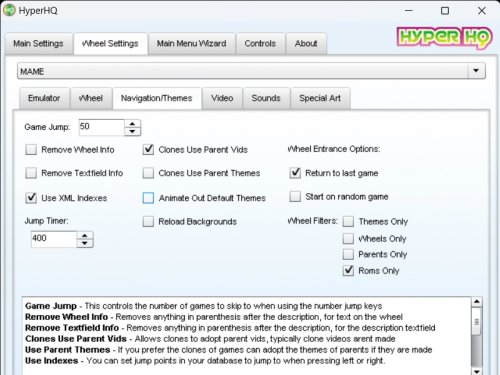Minimize the HyperHQ window
500x375 pixels.
click(409, 11)
